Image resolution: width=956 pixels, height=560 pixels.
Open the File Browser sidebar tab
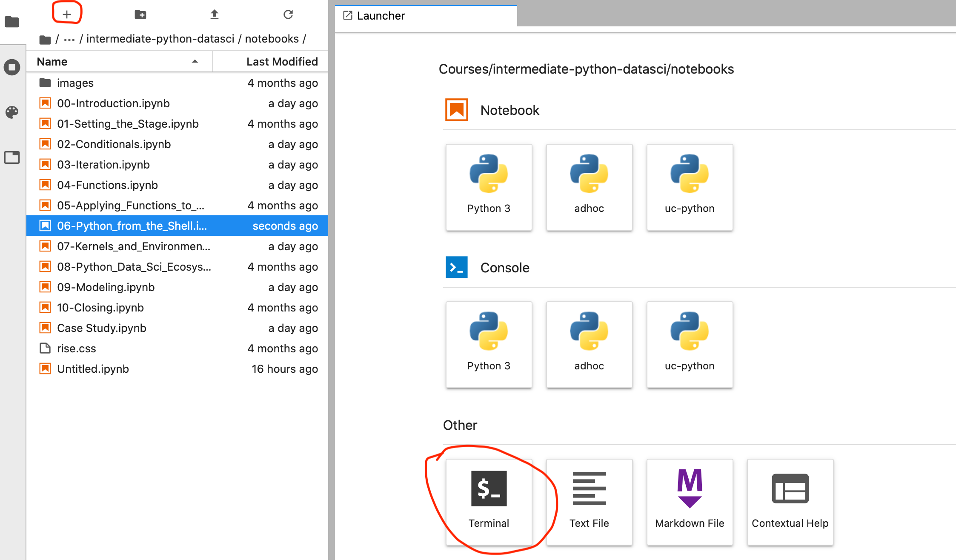pos(12,22)
